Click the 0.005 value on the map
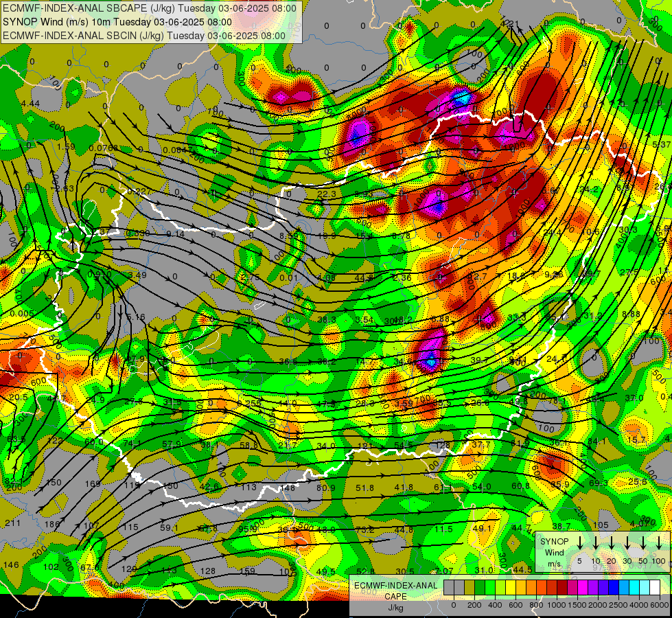 [x=22, y=314]
